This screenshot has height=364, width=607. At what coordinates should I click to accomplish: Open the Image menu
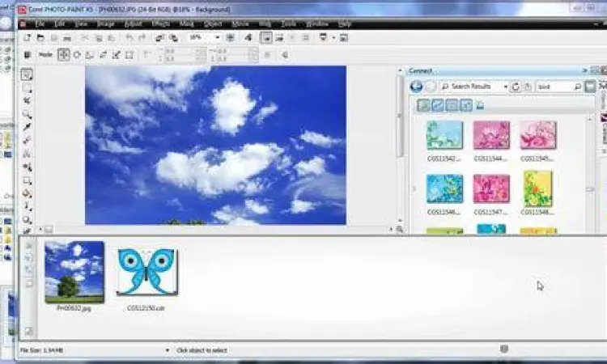pyautogui.click(x=105, y=24)
